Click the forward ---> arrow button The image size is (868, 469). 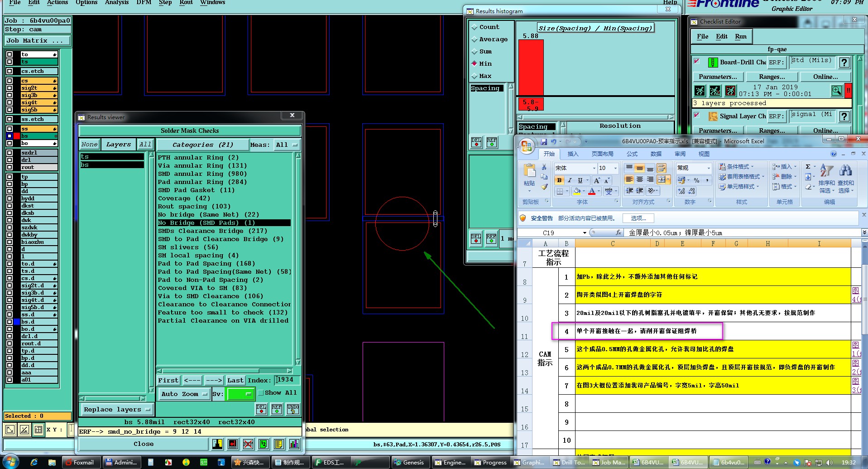tap(214, 380)
